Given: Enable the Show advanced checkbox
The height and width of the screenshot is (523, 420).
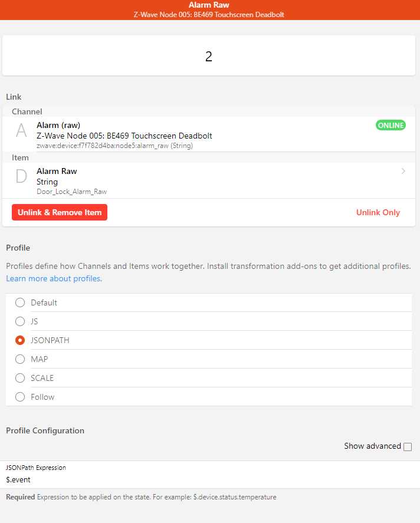Looking at the screenshot, I should click(408, 447).
